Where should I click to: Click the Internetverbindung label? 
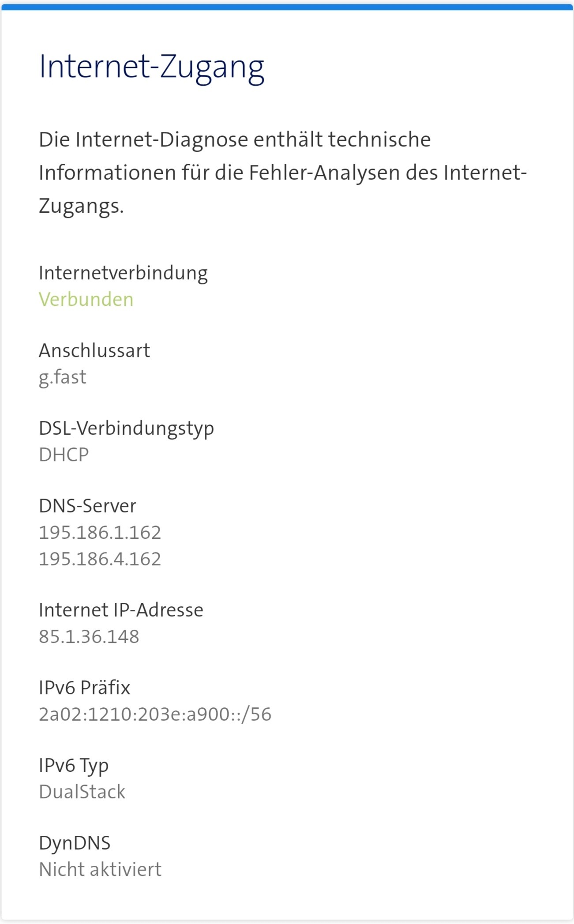[123, 273]
